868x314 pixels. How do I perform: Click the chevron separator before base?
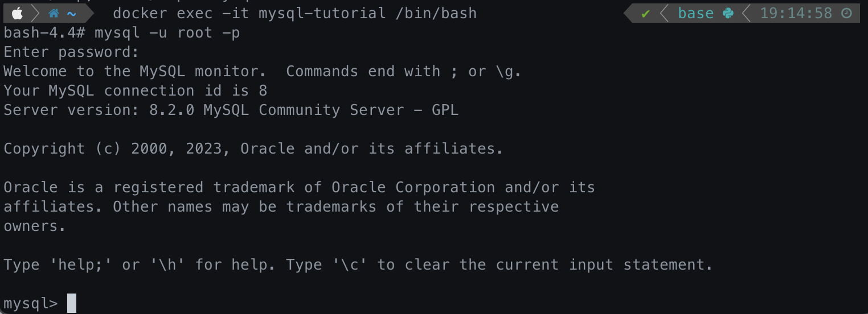coord(664,13)
